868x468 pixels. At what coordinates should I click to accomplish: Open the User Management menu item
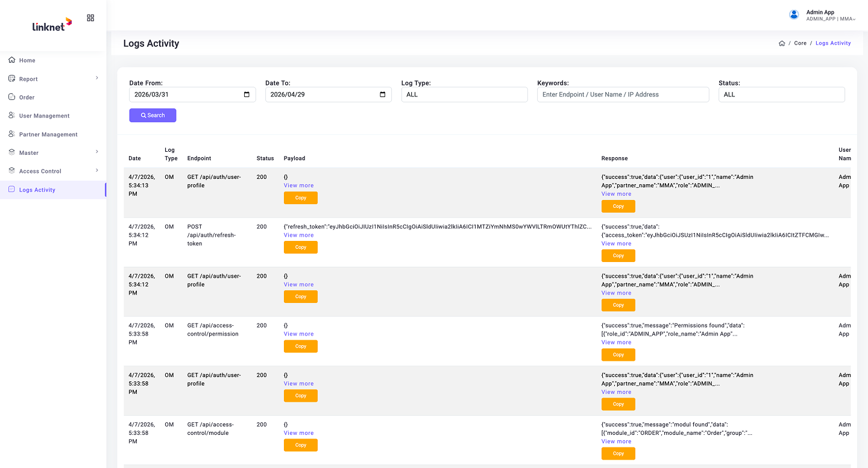[53, 116]
